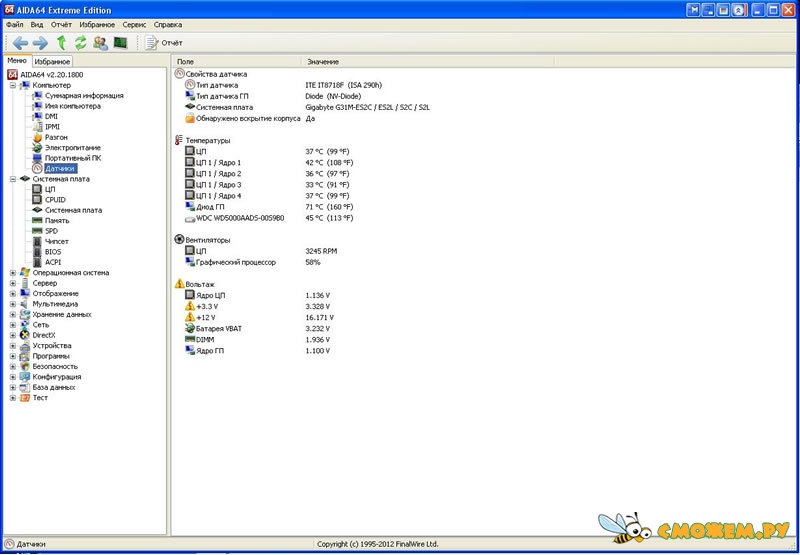Select the Графический процессор fan row
Screen dimensions: 800x555
coord(253,262)
